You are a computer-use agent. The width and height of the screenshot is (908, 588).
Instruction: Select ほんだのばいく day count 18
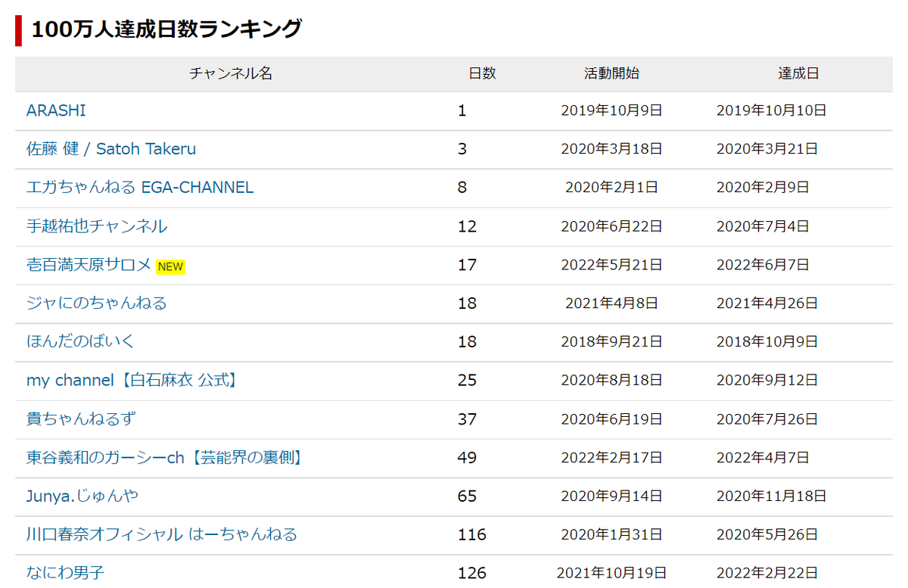pos(468,342)
